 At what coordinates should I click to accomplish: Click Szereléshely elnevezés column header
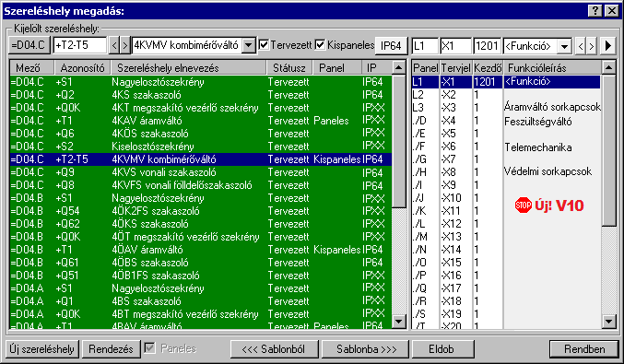pos(188,67)
